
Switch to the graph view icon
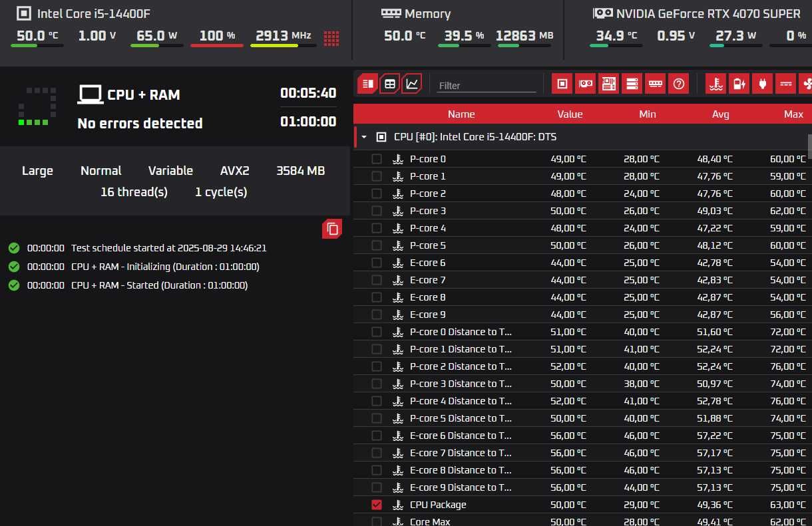click(x=413, y=84)
